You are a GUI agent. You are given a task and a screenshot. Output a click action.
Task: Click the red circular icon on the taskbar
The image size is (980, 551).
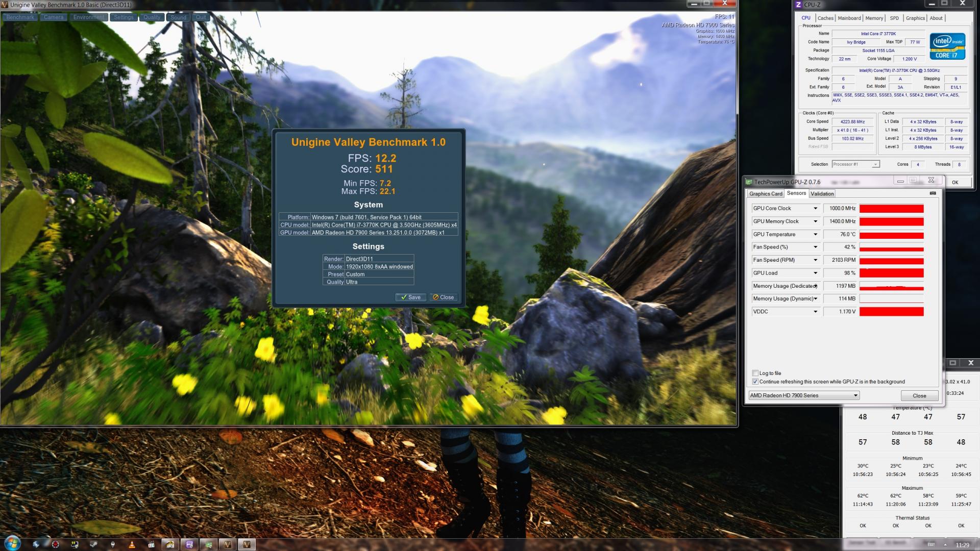click(55, 544)
